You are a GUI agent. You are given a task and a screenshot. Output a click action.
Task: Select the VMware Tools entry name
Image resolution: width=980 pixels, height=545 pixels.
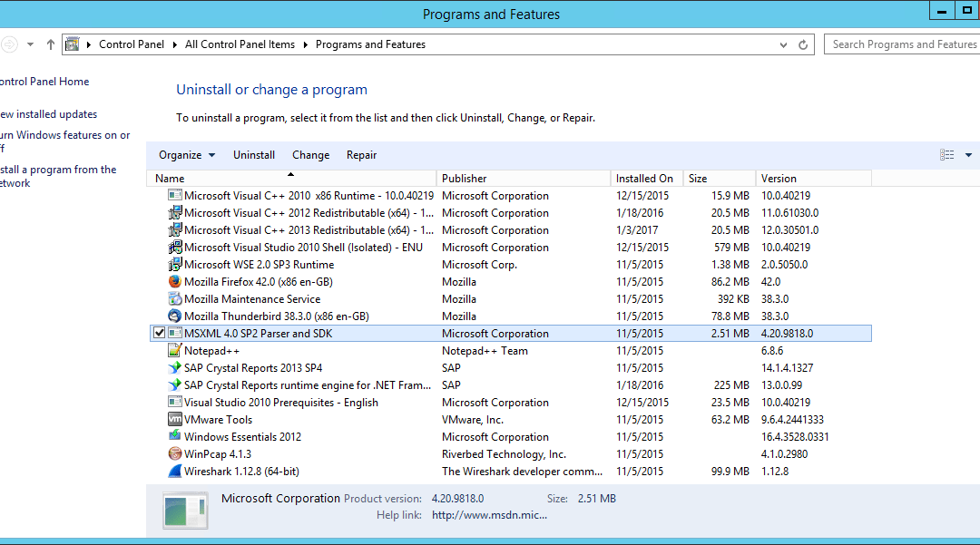tap(218, 420)
